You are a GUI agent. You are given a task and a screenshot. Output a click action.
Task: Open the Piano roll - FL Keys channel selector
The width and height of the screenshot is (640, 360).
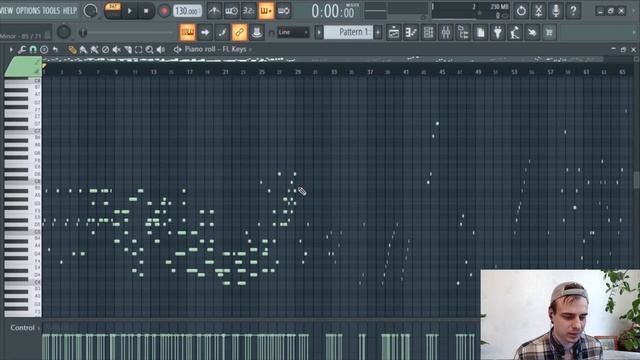[216, 49]
